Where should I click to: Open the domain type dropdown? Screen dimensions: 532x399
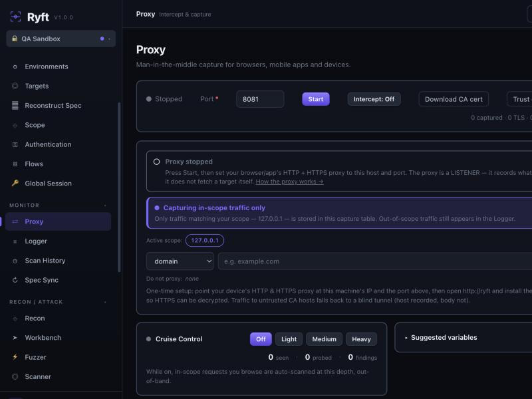(x=180, y=261)
